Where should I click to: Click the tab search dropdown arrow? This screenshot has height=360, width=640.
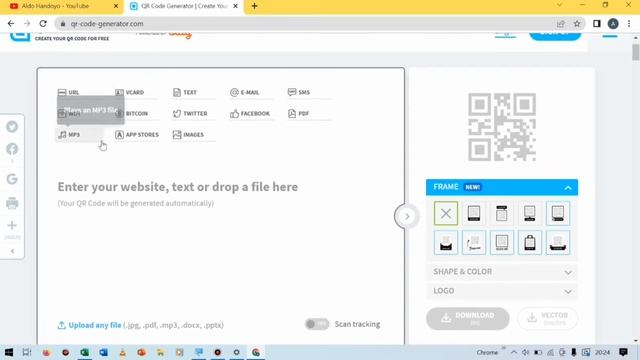pyautogui.click(x=560, y=5)
